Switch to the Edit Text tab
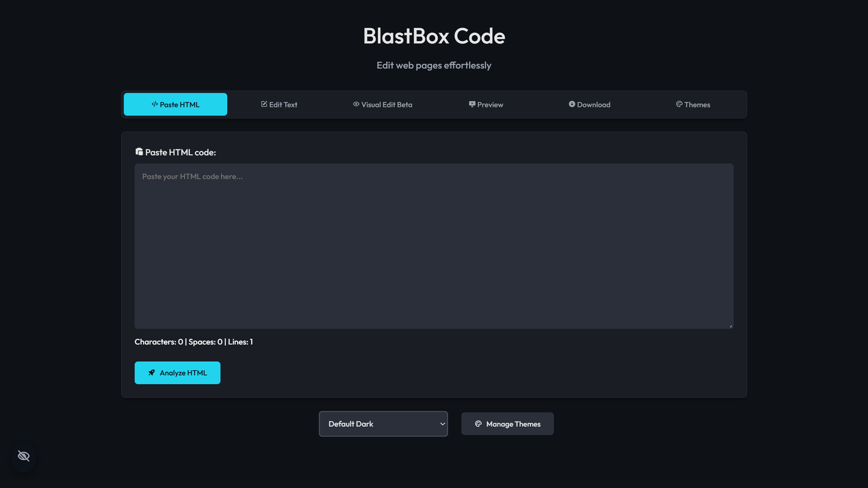Viewport: 868px width, 488px height. 279,104
